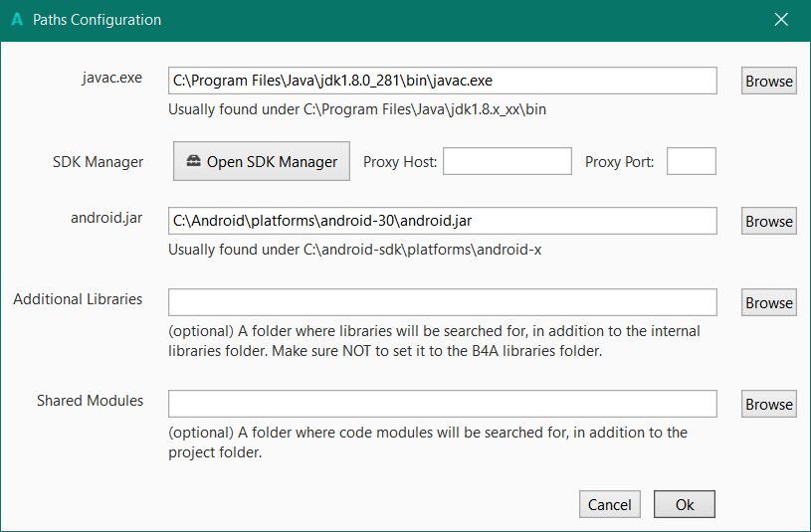Click the javac.exe path text field
Image resolution: width=811 pixels, height=532 pixels.
point(442,81)
